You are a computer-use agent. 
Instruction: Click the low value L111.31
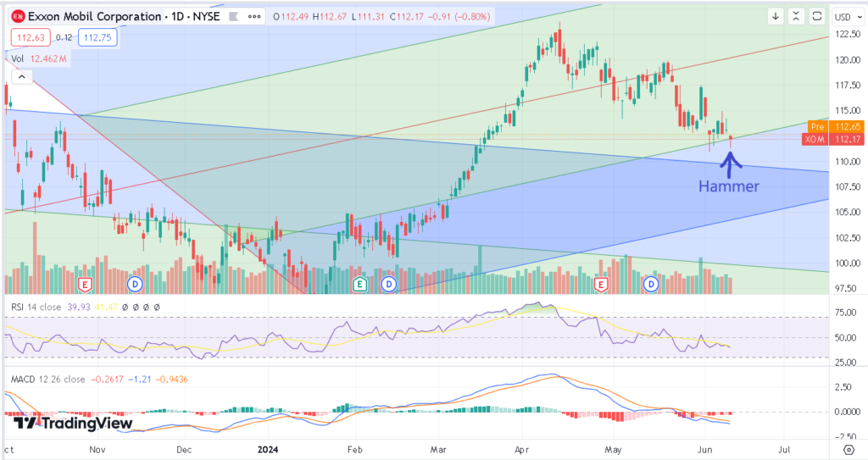369,17
